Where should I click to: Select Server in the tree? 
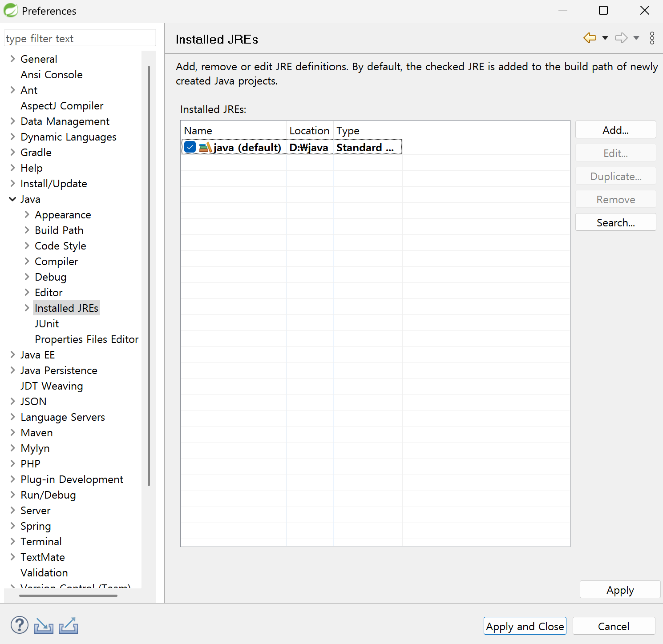(x=36, y=510)
